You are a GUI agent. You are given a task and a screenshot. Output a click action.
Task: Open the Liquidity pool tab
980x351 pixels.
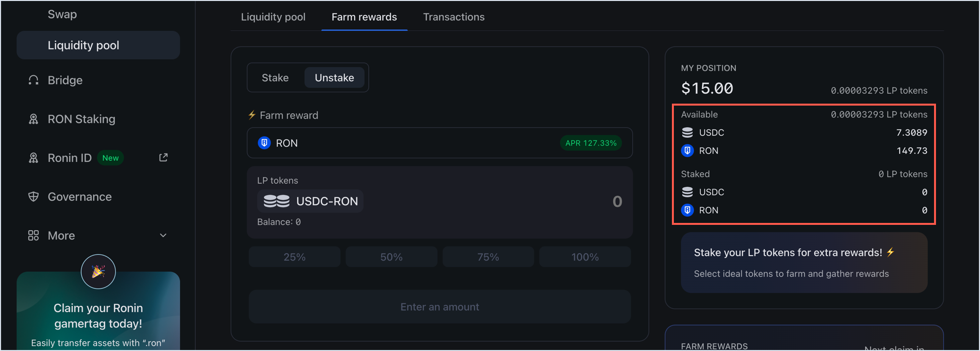[273, 17]
